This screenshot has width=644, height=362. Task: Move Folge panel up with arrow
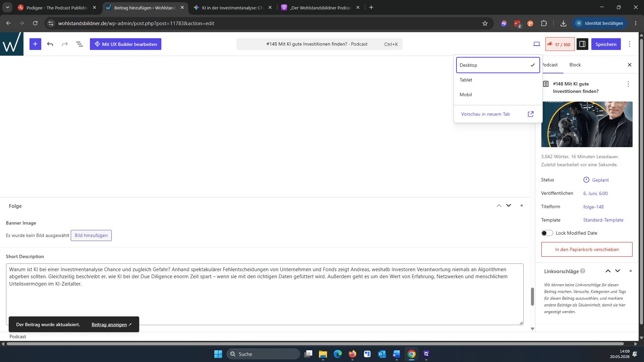coord(499,205)
